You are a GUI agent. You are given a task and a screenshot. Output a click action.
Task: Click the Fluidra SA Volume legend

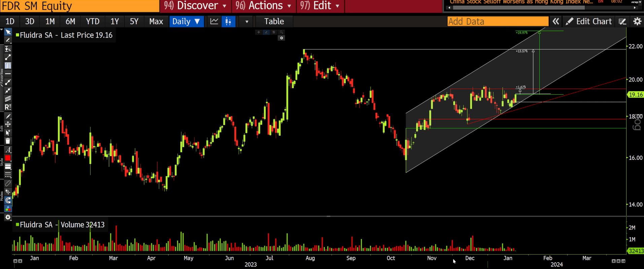[60, 225]
